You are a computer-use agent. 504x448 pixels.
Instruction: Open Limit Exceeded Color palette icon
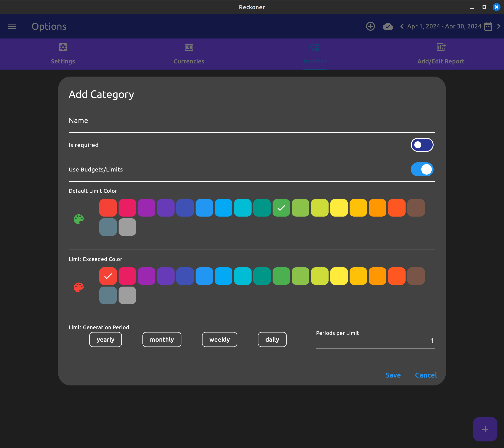(x=79, y=287)
